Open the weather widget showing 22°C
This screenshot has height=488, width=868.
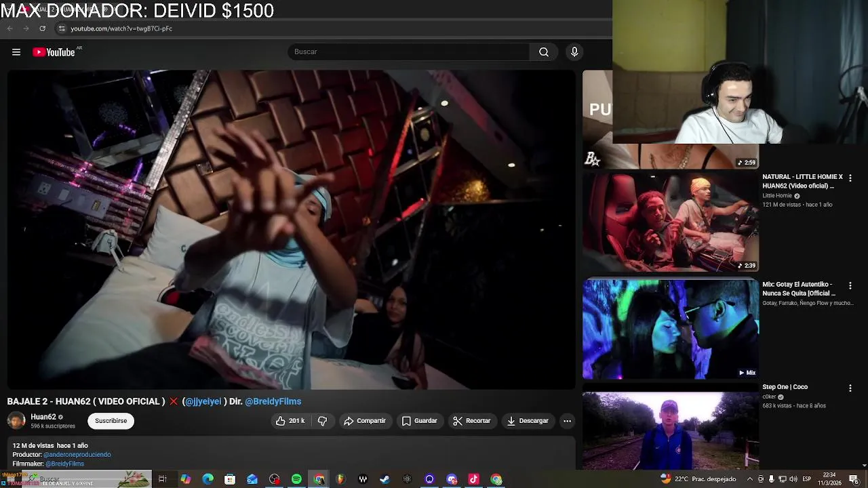click(698, 479)
